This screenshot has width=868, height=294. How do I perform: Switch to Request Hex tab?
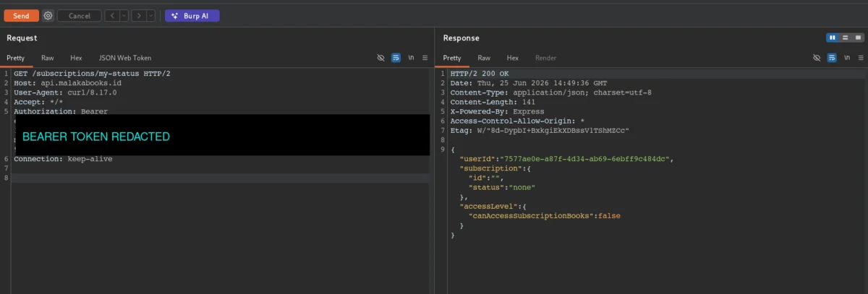click(76, 58)
